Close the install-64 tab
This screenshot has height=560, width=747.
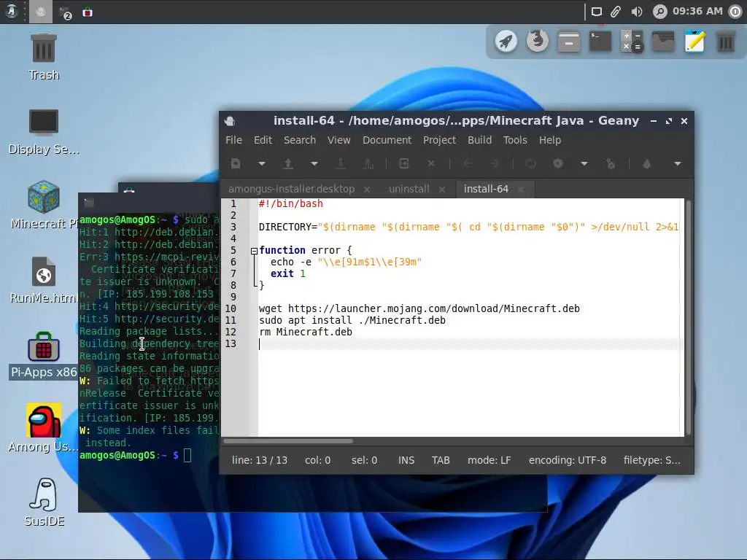(521, 190)
